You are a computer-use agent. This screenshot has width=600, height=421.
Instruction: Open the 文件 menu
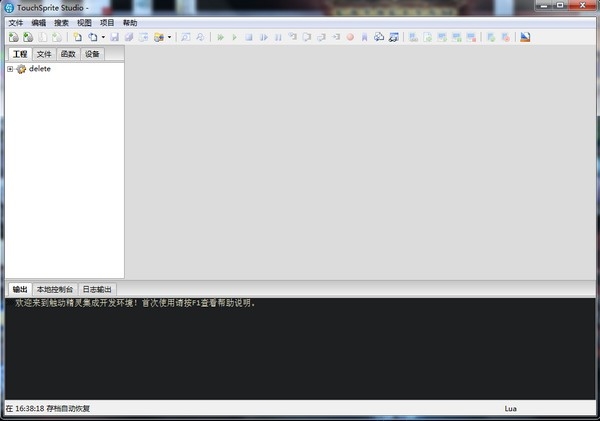pyautogui.click(x=16, y=23)
